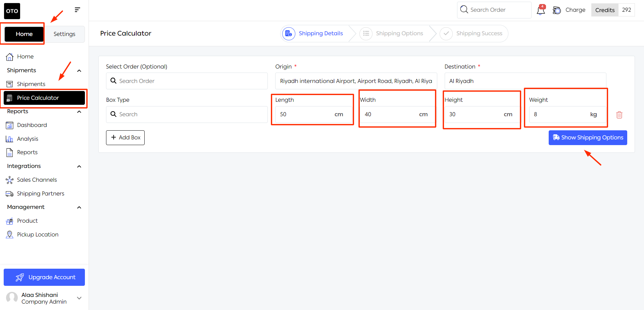Click magnifier icon in Select Order field

pos(113,81)
